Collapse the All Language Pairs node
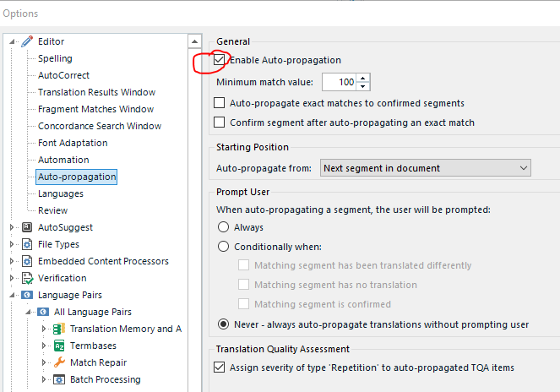The height and width of the screenshot is (392, 560). pos(28,312)
